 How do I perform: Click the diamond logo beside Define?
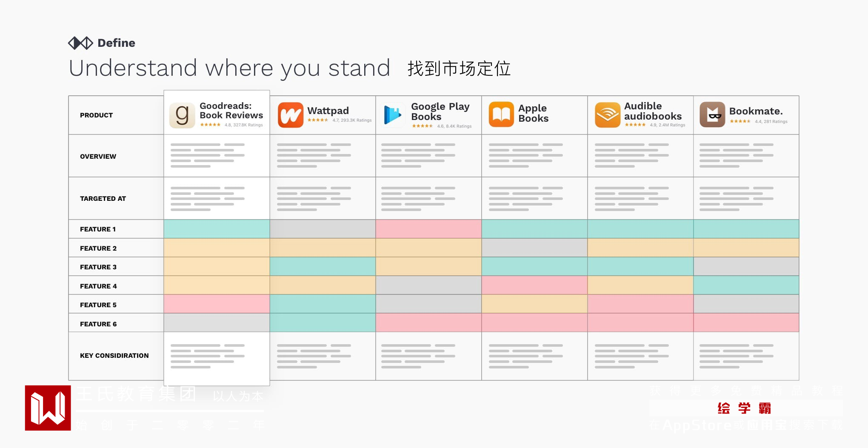(x=80, y=43)
